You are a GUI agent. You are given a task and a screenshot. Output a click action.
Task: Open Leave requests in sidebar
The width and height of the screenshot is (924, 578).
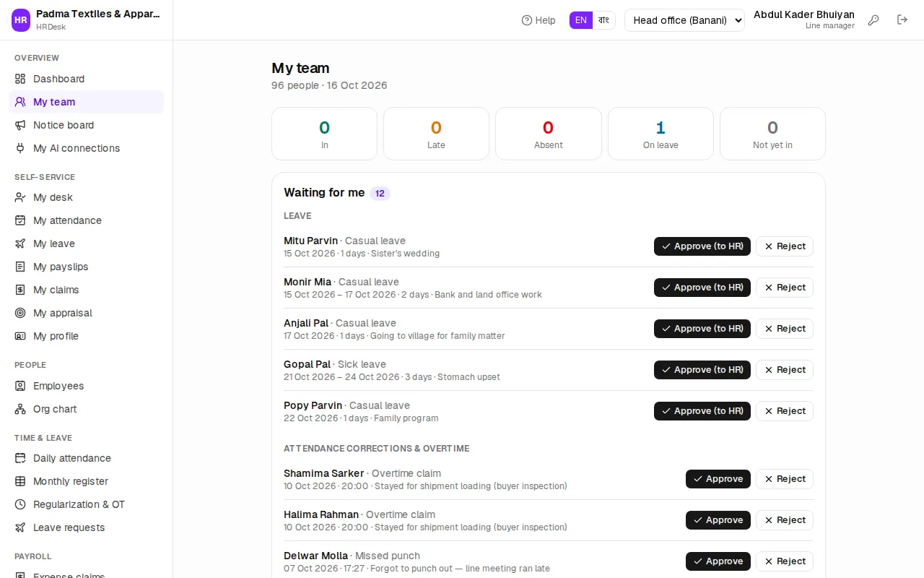(86, 527)
